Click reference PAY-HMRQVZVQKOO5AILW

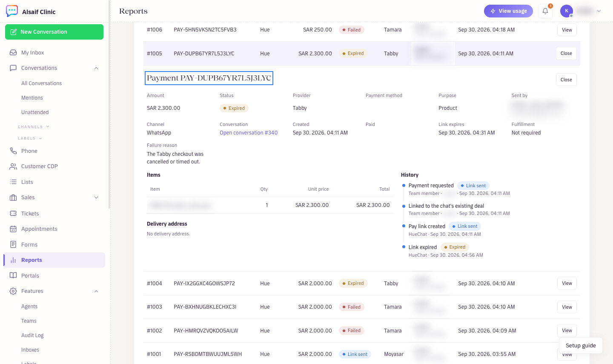pos(206,331)
